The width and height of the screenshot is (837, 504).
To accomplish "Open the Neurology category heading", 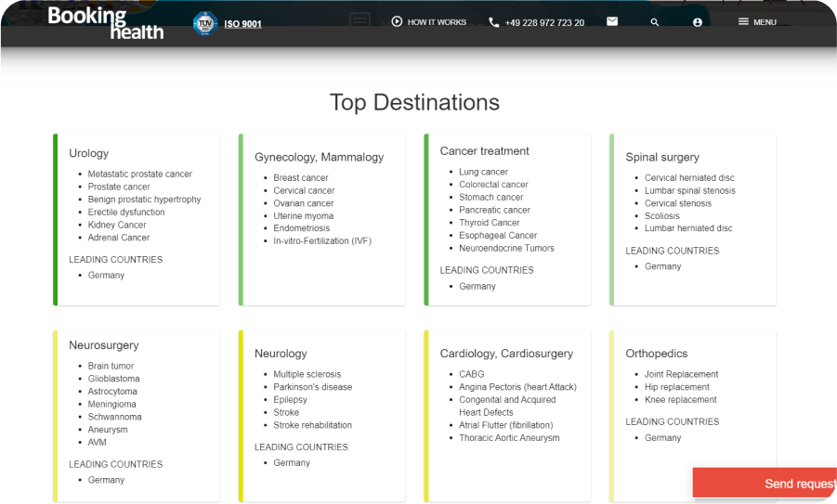I will (281, 354).
